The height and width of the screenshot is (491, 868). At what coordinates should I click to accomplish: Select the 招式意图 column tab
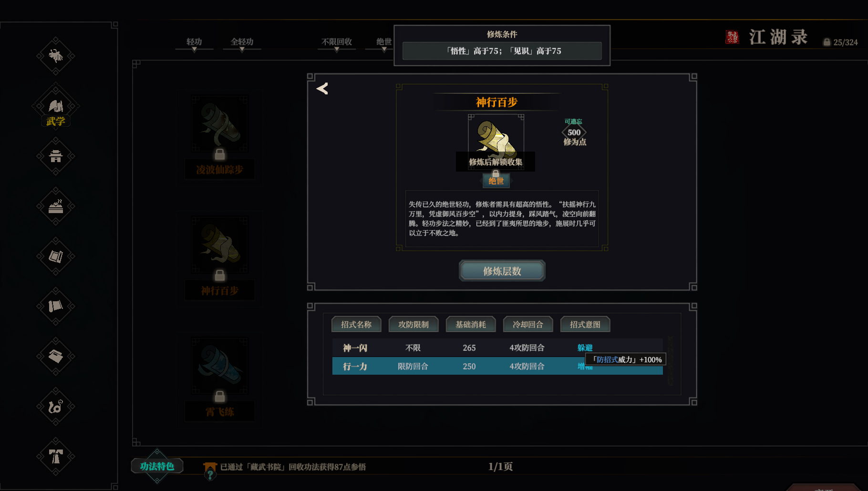click(585, 324)
